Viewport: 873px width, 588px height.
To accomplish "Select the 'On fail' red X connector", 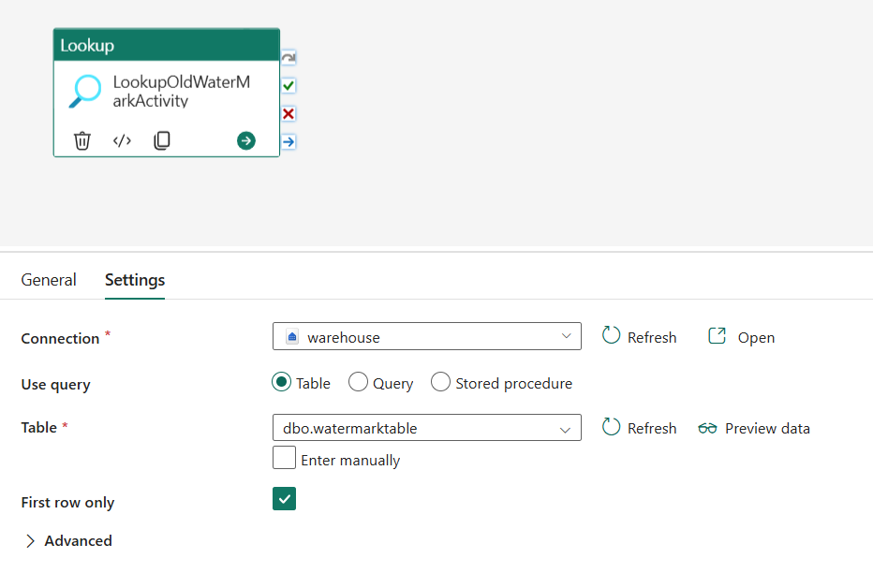I will tap(289, 114).
